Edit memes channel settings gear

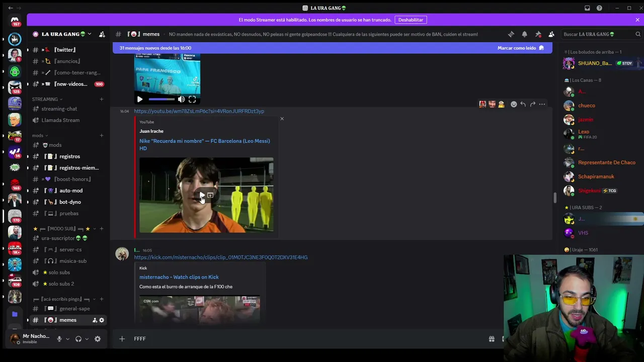102,320
